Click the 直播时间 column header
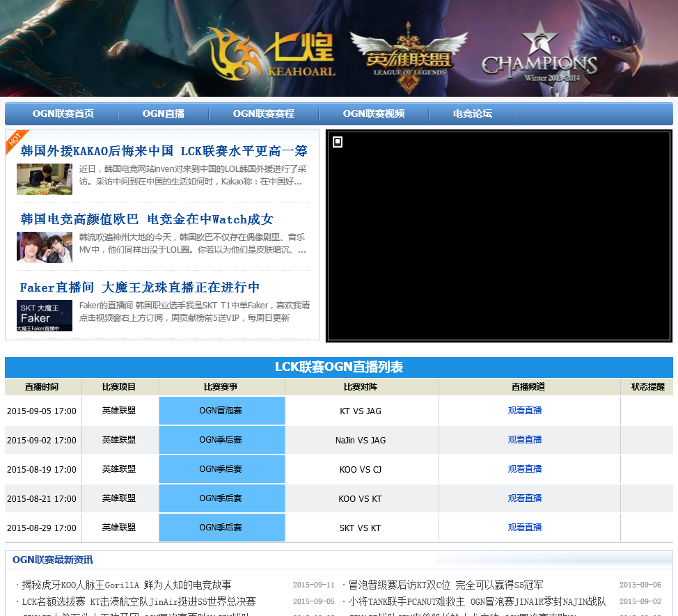Screen dimensions: 678x616 [x=42, y=387]
